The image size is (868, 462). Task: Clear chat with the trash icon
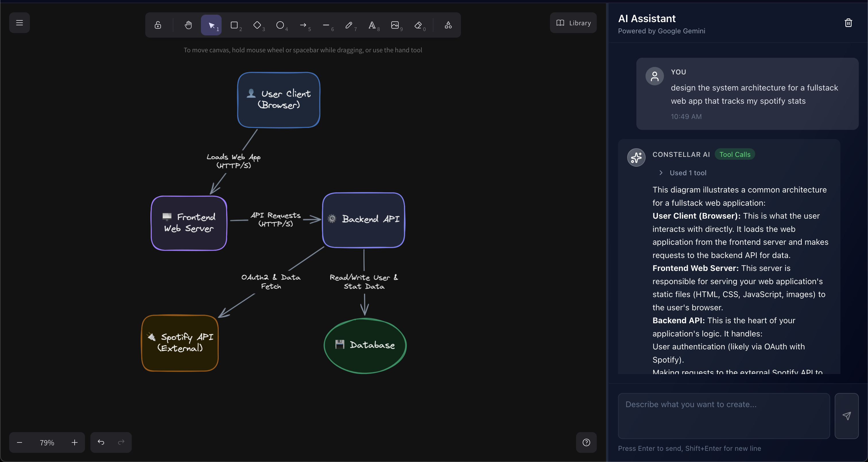point(848,23)
